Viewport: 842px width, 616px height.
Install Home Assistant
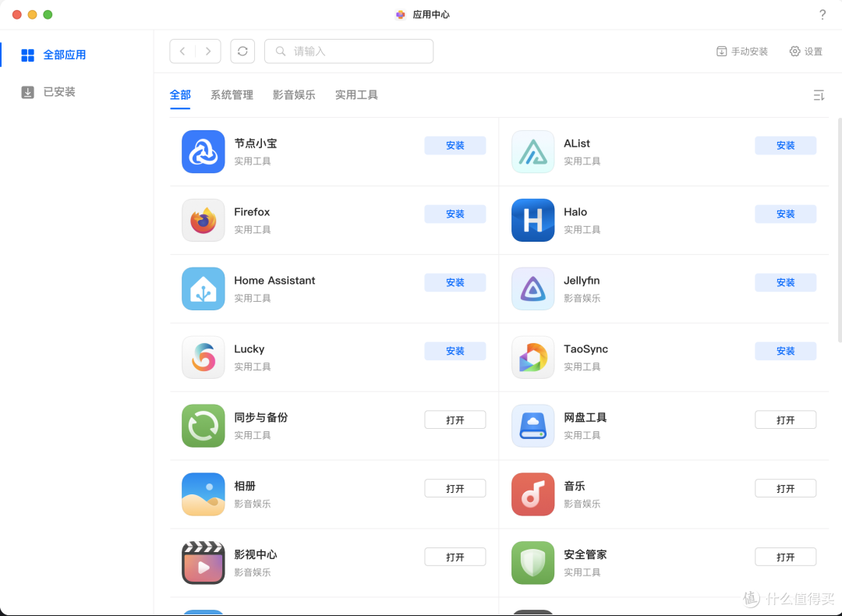tap(455, 282)
